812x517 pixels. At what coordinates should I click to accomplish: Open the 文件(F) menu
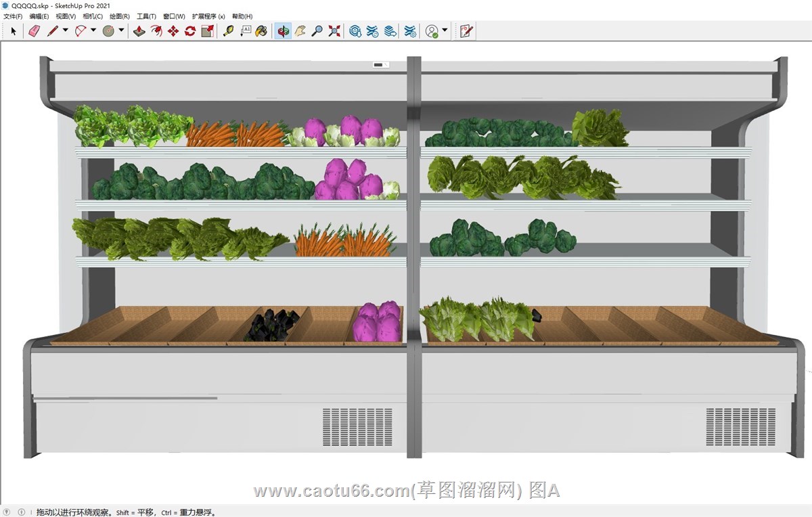(x=13, y=16)
